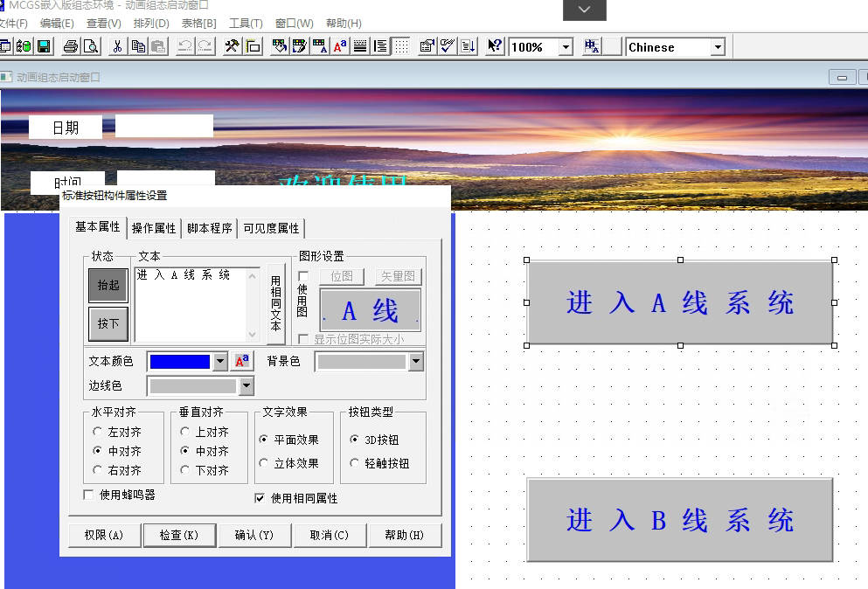Open the Chinese language combo box
The height and width of the screenshot is (589, 868).
click(x=719, y=46)
